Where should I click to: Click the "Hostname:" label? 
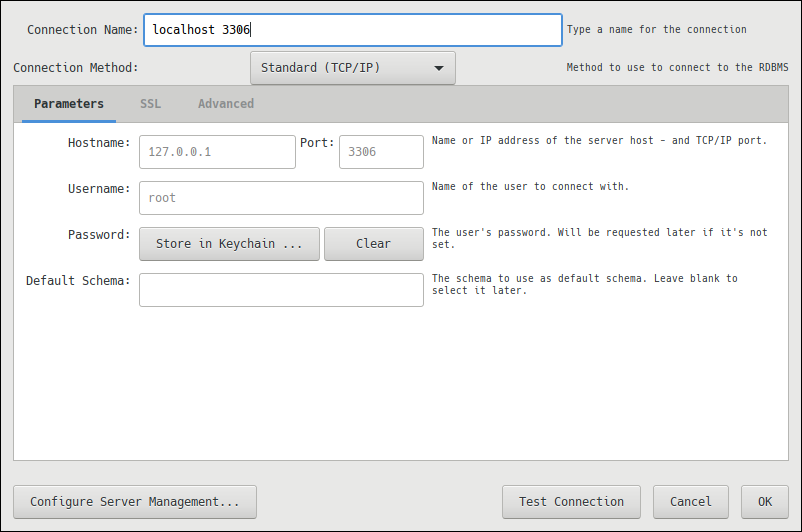coord(99,143)
